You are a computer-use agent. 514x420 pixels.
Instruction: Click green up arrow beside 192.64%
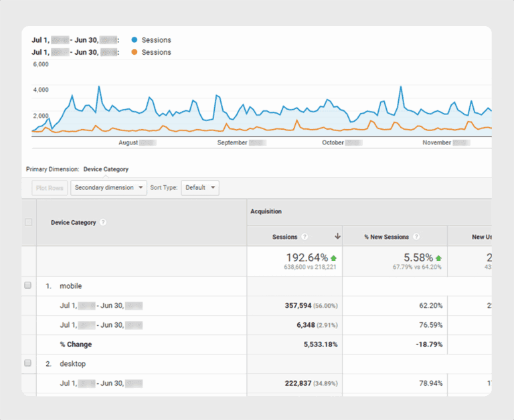334,257
